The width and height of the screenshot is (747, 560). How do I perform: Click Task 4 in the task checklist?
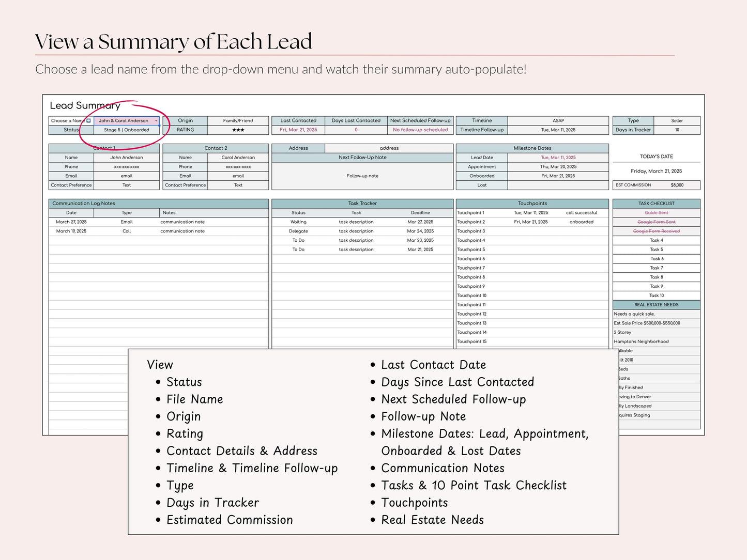pyautogui.click(x=657, y=240)
